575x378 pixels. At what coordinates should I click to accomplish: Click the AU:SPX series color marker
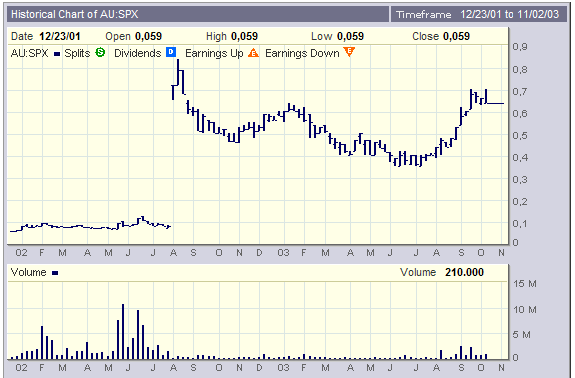[57, 54]
